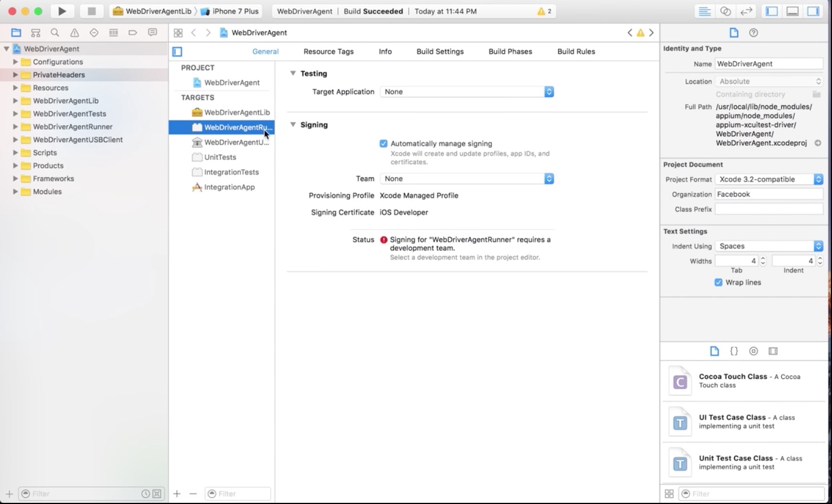Show the project navigator

16,33
